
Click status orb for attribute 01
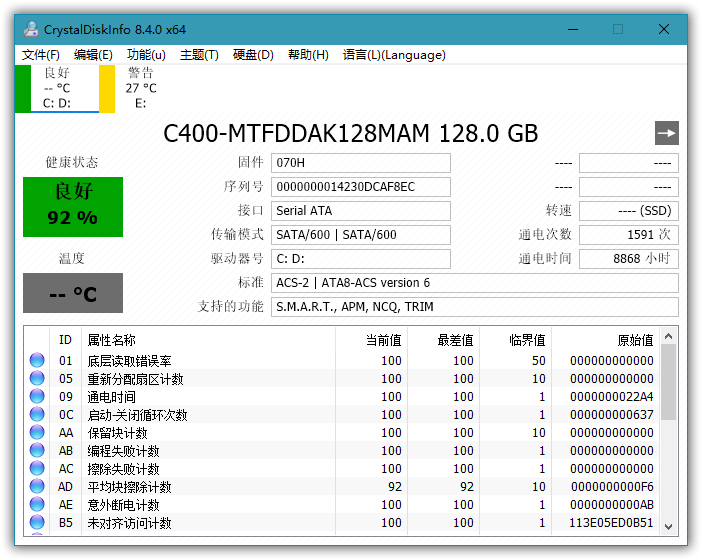click(37, 360)
